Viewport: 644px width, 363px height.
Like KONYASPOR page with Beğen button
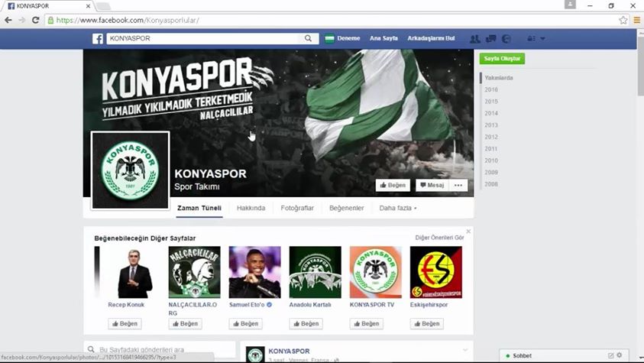[393, 185]
